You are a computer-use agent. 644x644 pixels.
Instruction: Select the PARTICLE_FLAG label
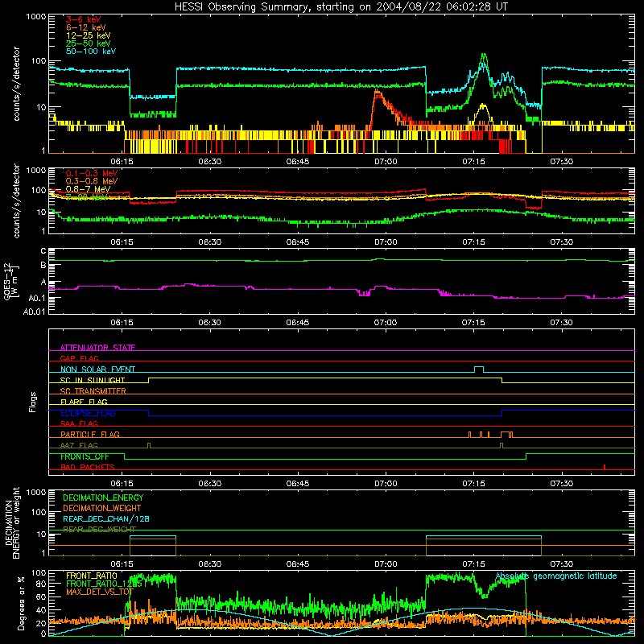coord(90,434)
